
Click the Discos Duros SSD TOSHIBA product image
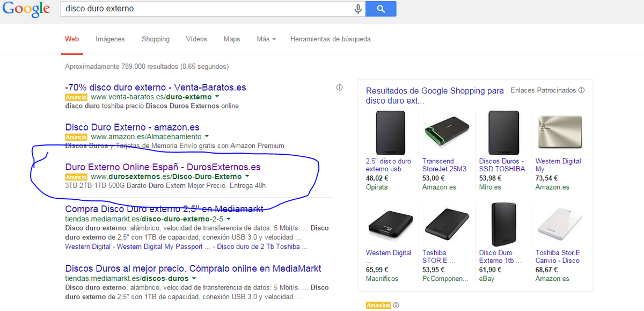pos(503,132)
